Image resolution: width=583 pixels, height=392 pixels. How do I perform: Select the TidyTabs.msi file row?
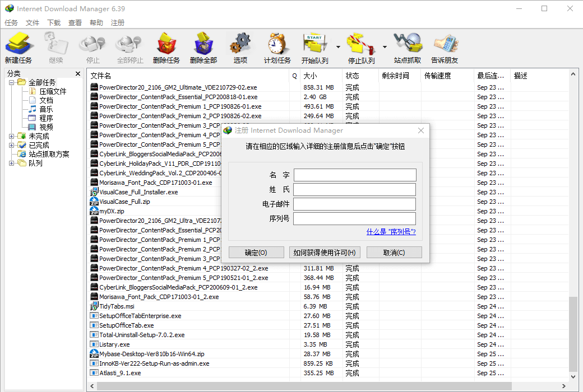pos(328,306)
